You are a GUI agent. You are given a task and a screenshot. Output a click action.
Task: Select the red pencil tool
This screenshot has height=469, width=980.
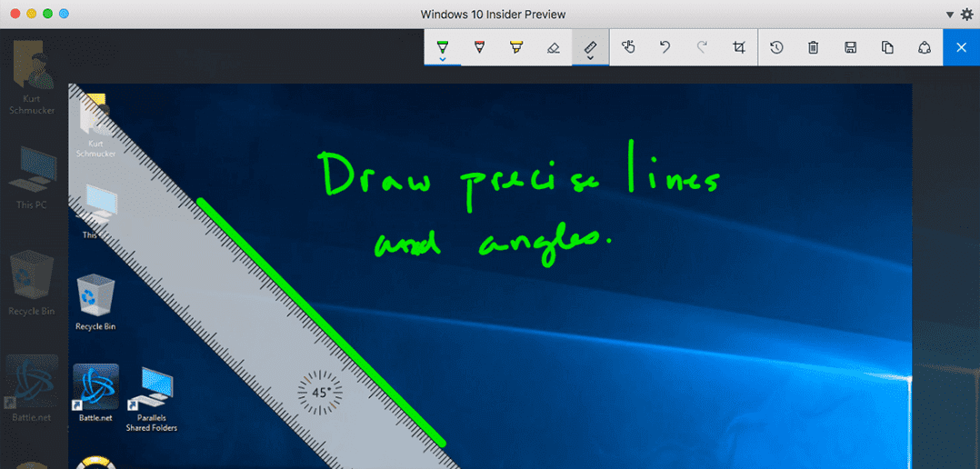(x=479, y=47)
